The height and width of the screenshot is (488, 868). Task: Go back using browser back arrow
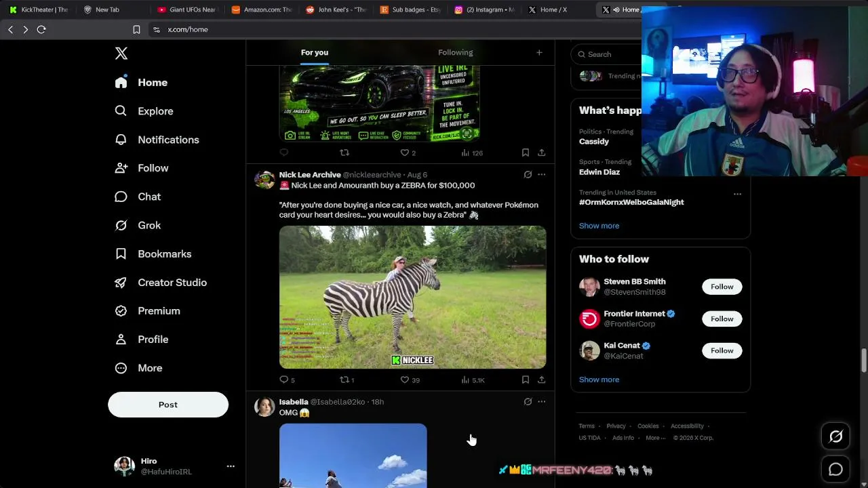pyautogui.click(x=11, y=29)
